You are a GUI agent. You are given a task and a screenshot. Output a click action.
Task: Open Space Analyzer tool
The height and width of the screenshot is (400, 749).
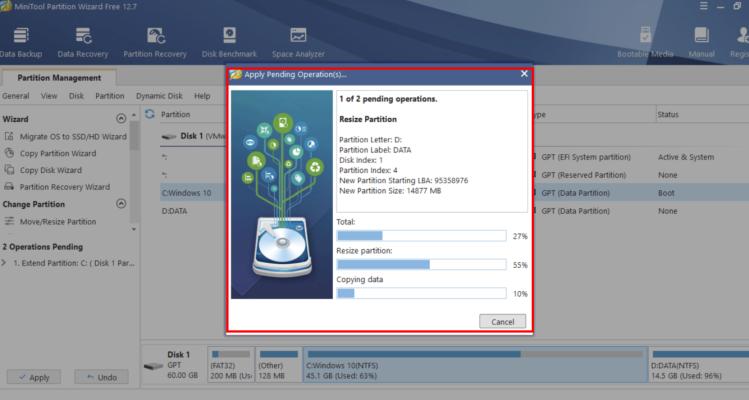(298, 43)
